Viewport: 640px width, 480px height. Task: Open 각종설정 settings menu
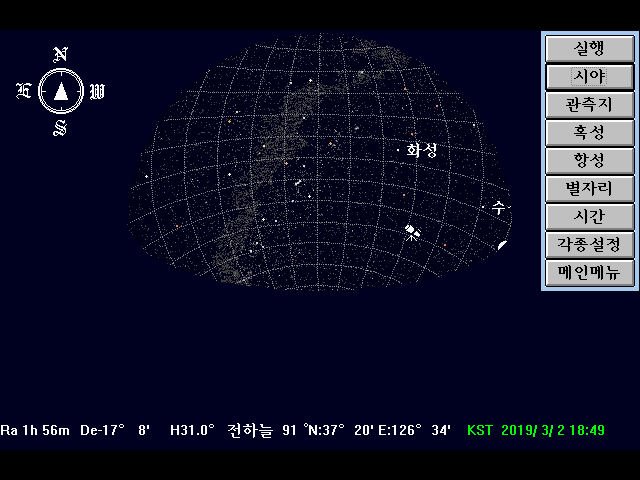tap(590, 244)
